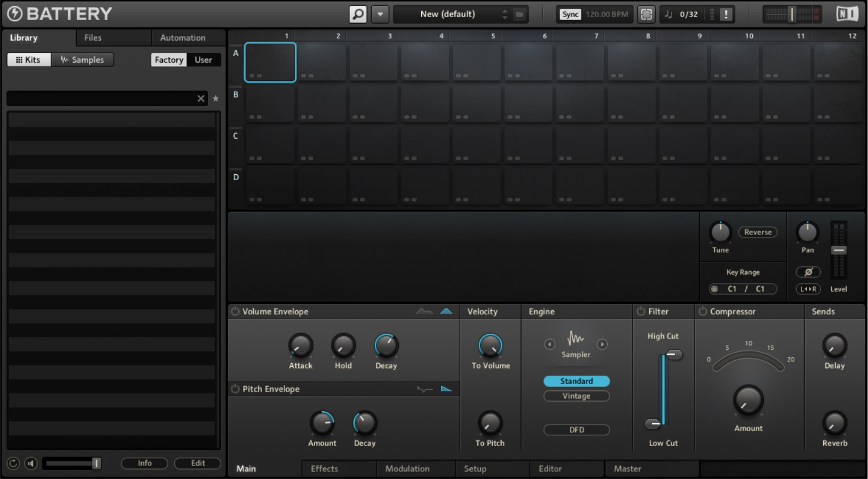Clear the search with the X icon
Image resolution: width=868 pixels, height=479 pixels.
point(201,99)
